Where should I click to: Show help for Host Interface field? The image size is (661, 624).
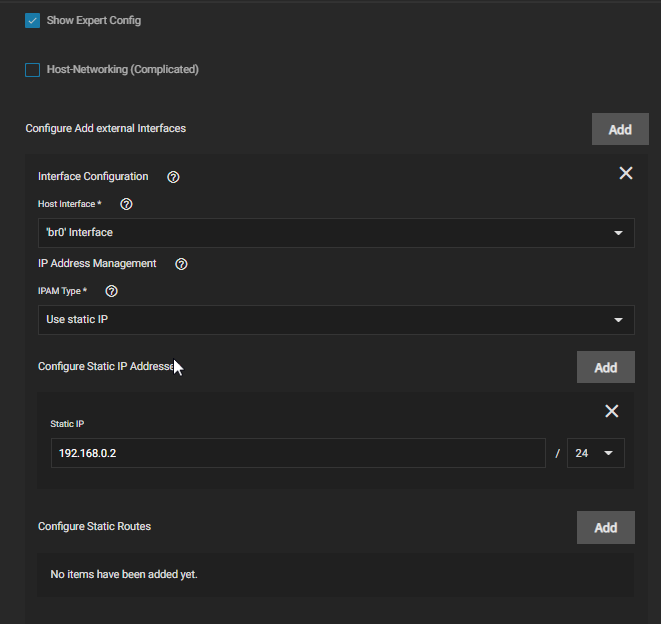(126, 204)
